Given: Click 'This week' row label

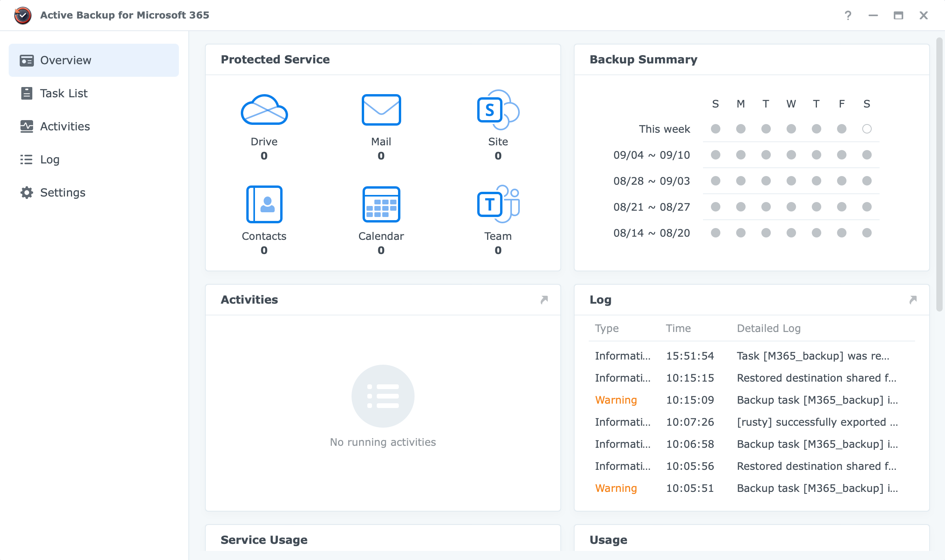Looking at the screenshot, I should click(664, 129).
